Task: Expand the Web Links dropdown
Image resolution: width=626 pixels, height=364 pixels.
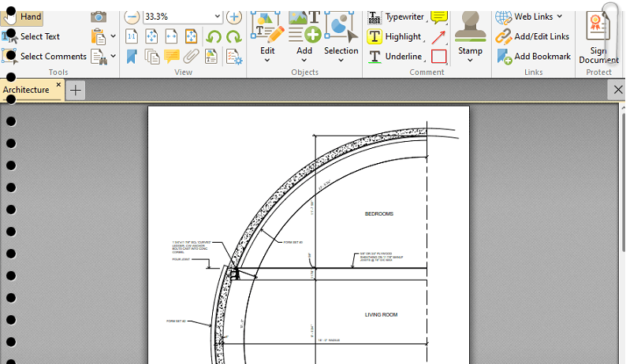Action: [560, 17]
